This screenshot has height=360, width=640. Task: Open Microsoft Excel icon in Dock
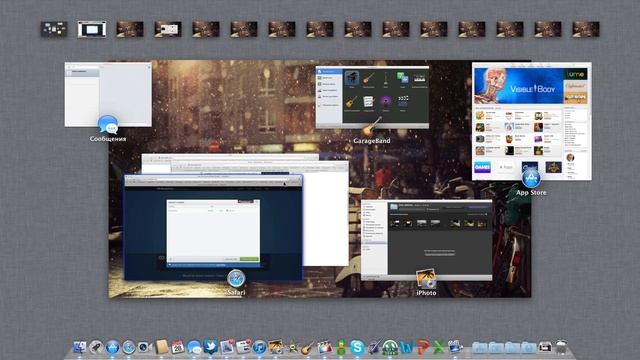439,347
